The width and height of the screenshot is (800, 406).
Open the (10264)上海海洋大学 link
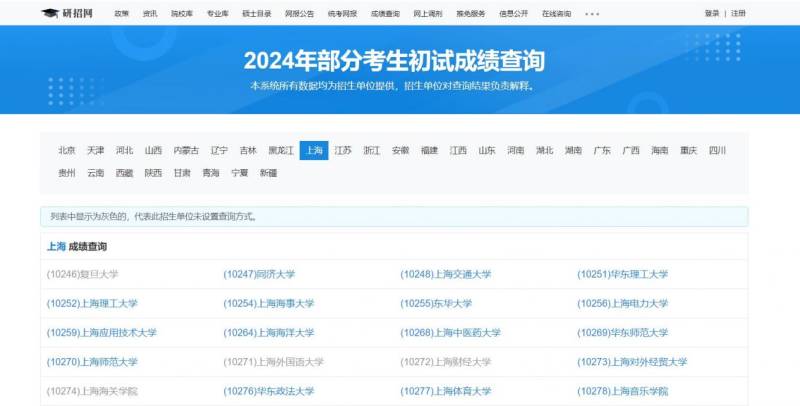click(x=269, y=333)
